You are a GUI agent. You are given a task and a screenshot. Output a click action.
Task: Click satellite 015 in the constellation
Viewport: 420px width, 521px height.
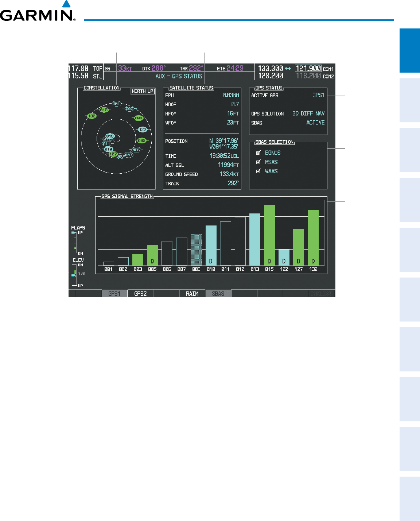click(104, 110)
